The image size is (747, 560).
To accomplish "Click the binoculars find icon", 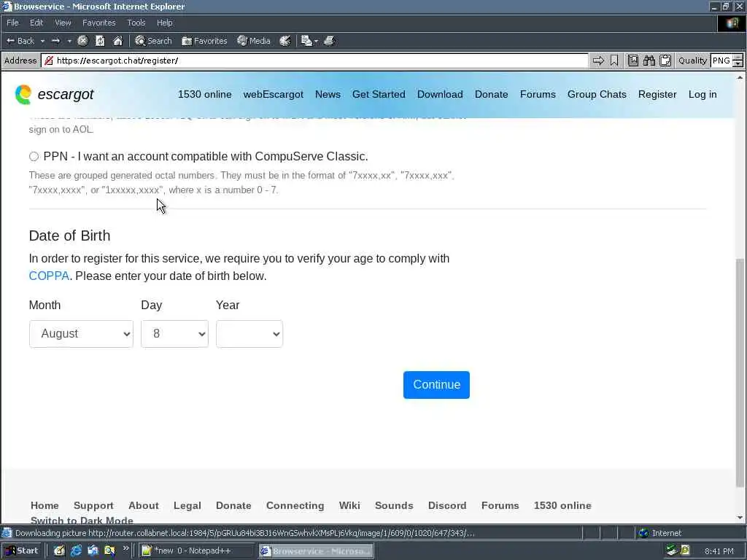I will click(x=649, y=61).
